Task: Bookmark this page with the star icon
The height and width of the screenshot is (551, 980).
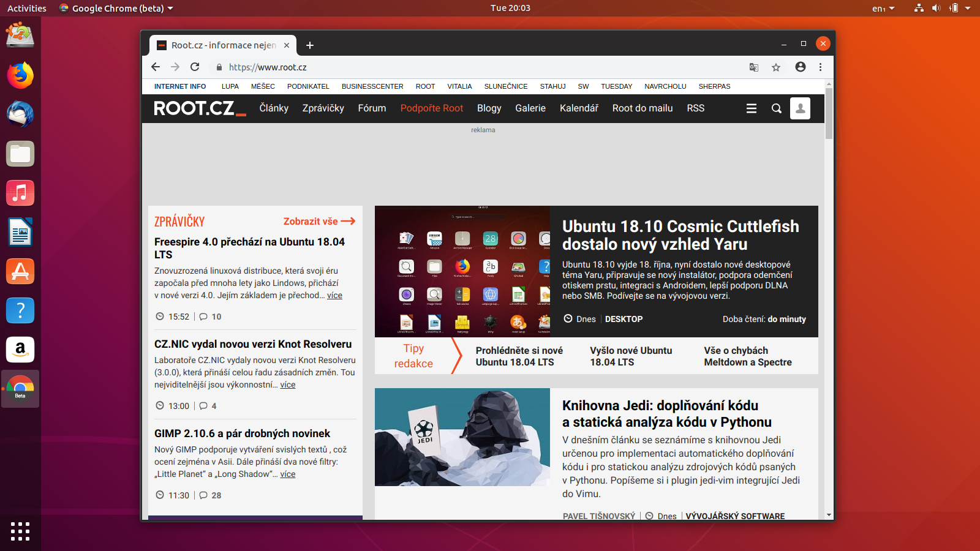Action: 776,67
